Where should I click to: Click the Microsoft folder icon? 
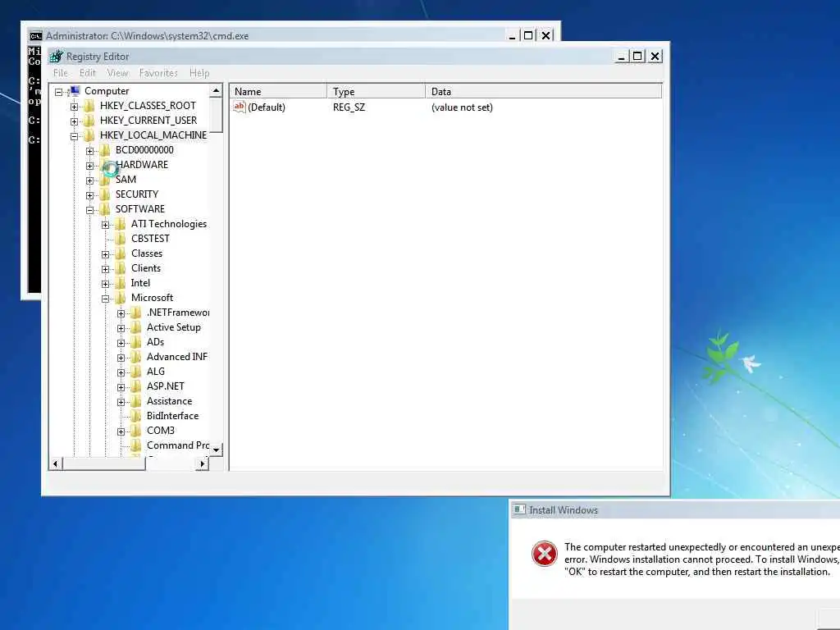tap(121, 298)
